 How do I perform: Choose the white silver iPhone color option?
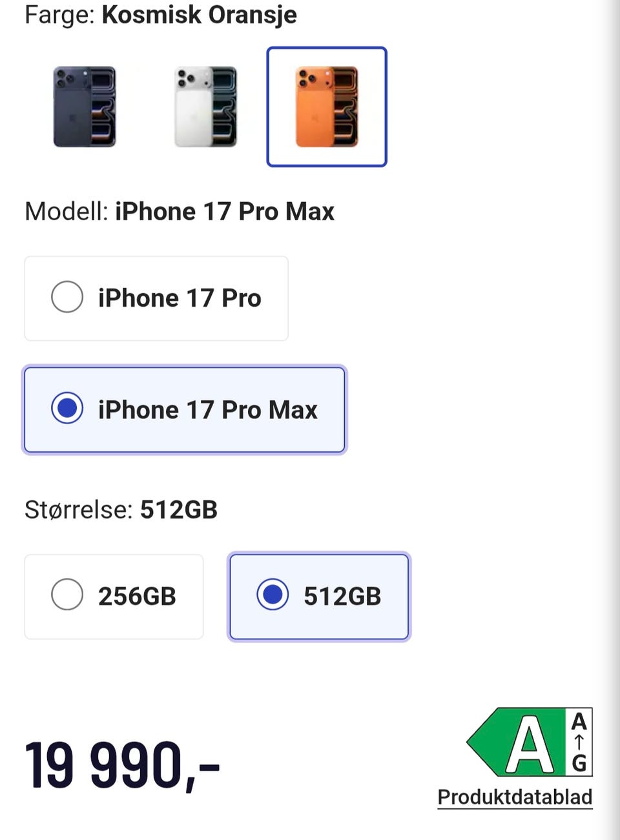(205, 107)
